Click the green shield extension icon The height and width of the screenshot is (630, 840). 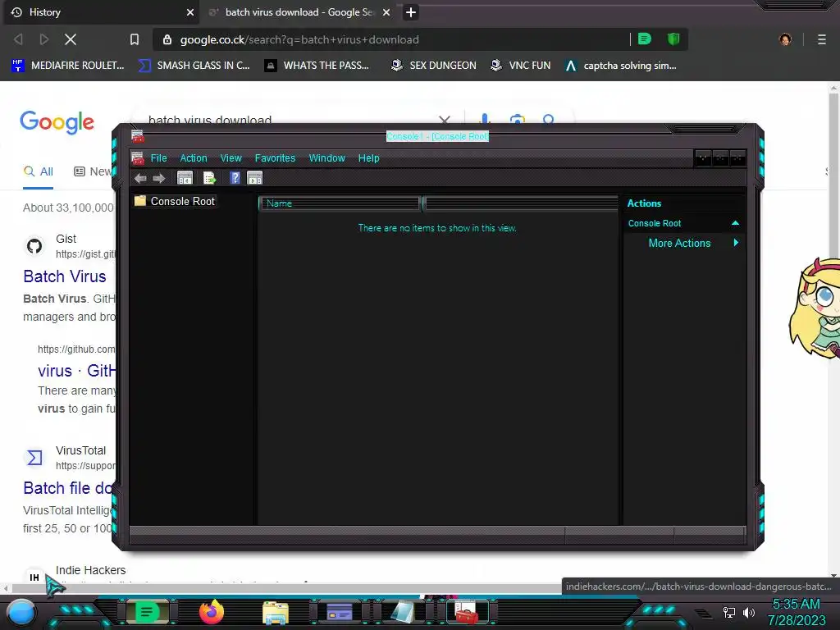[x=673, y=39]
